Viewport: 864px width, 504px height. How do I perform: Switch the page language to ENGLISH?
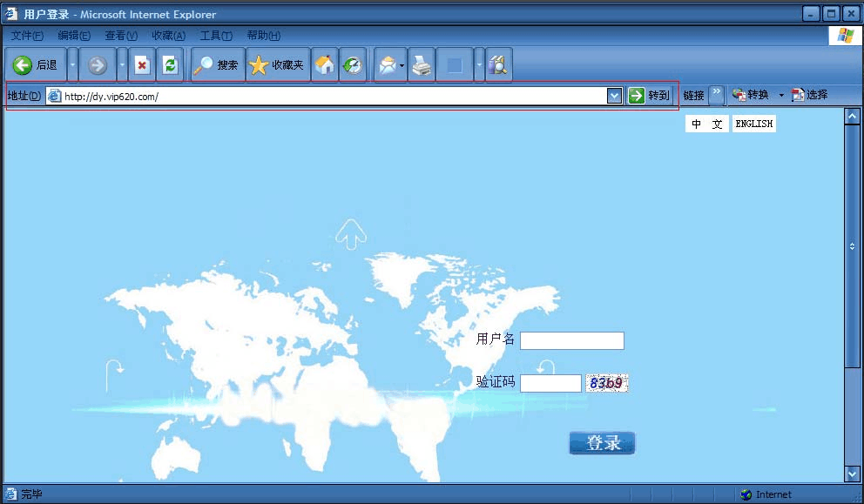click(753, 124)
